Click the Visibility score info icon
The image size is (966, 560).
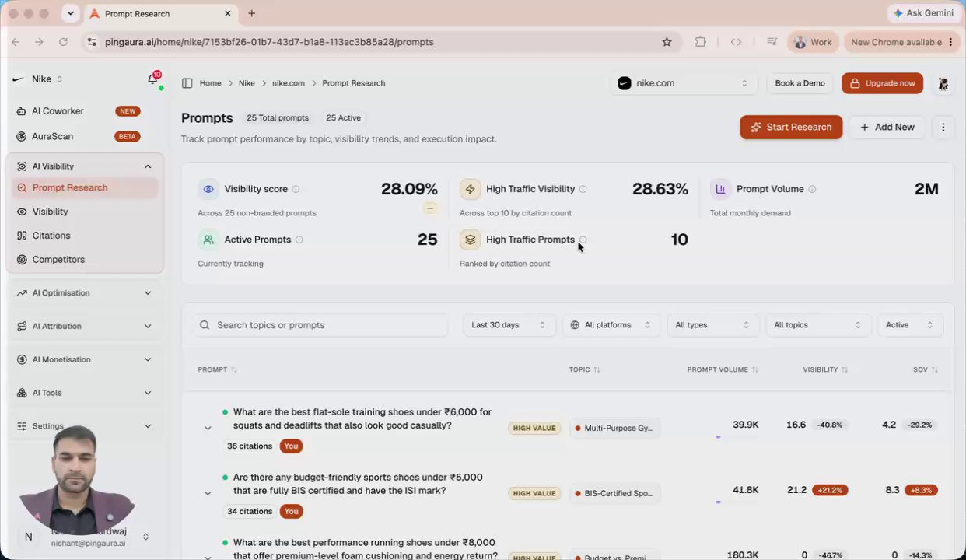[x=296, y=189]
